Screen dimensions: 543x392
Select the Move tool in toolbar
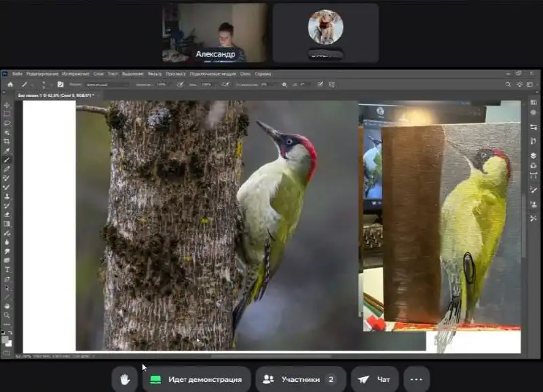(7, 106)
